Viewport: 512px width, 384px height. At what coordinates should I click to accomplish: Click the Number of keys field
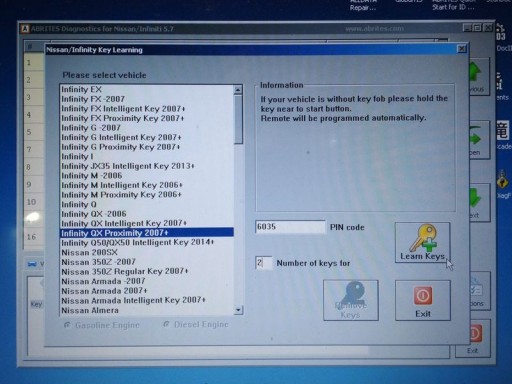click(x=263, y=263)
